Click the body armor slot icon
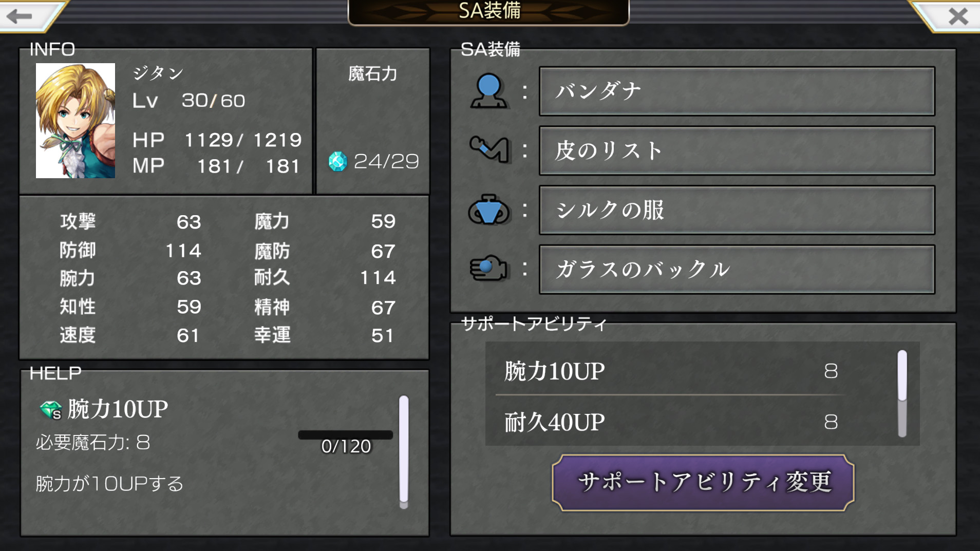The image size is (980, 551). [x=488, y=210]
